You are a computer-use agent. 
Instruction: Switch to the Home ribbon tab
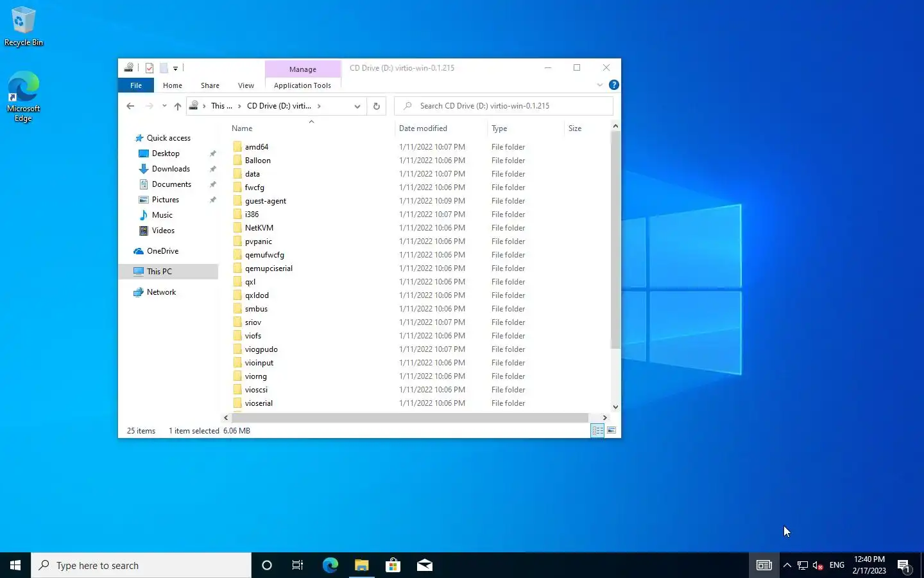[x=173, y=85]
